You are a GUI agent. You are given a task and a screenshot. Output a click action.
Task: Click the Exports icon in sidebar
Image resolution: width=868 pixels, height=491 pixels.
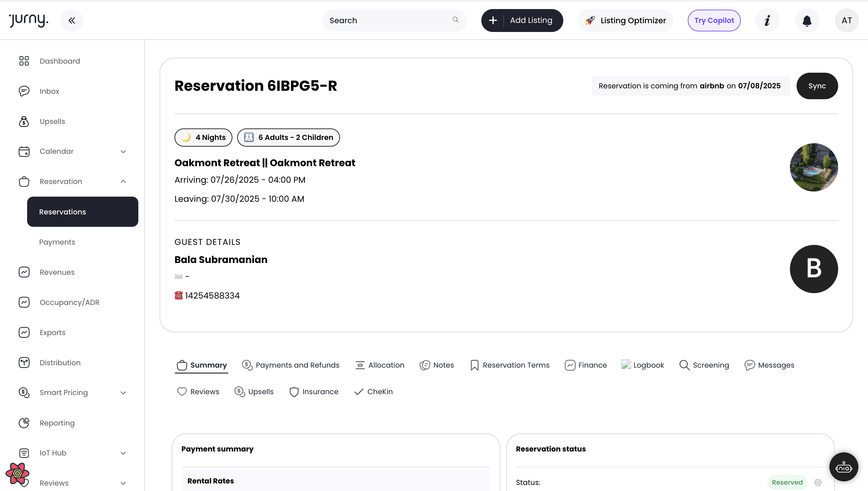click(24, 332)
